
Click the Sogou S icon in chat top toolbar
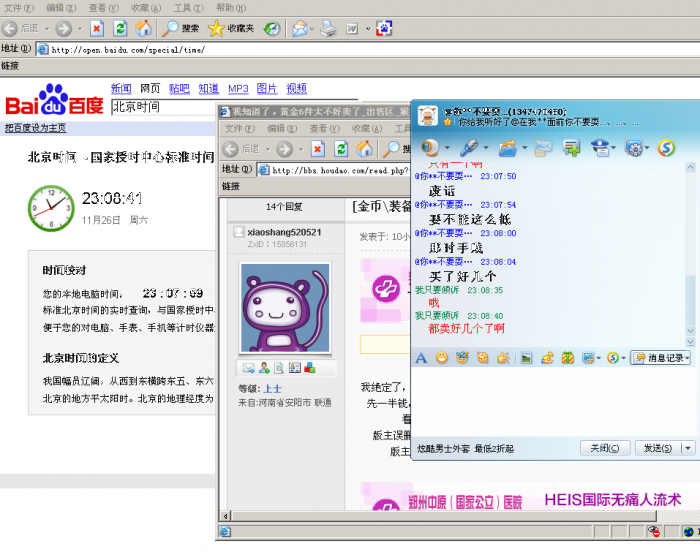pyautogui.click(x=666, y=147)
